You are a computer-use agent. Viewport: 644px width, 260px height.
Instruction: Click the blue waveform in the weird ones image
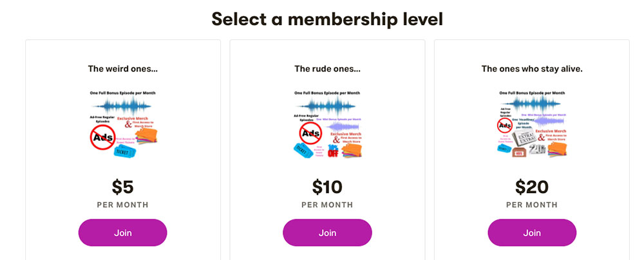point(122,106)
